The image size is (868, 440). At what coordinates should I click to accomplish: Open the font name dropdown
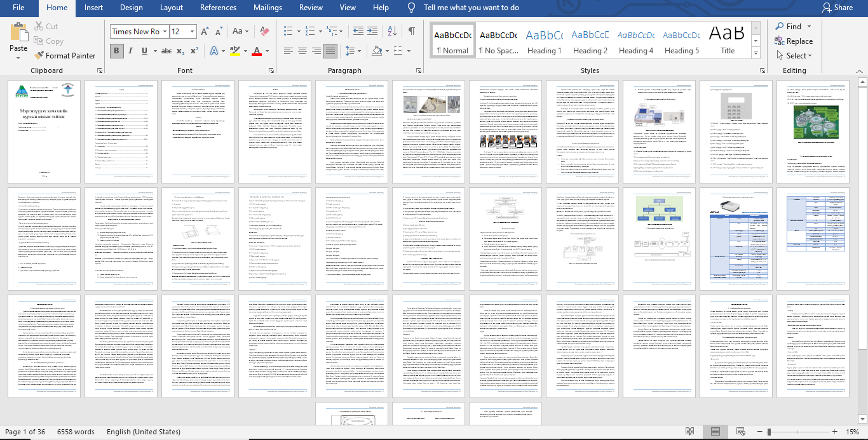point(165,31)
